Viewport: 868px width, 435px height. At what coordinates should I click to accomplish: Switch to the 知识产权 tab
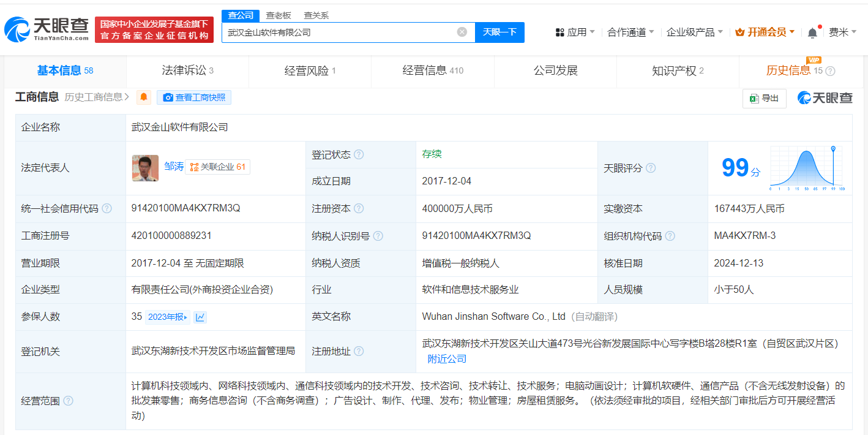pos(677,70)
